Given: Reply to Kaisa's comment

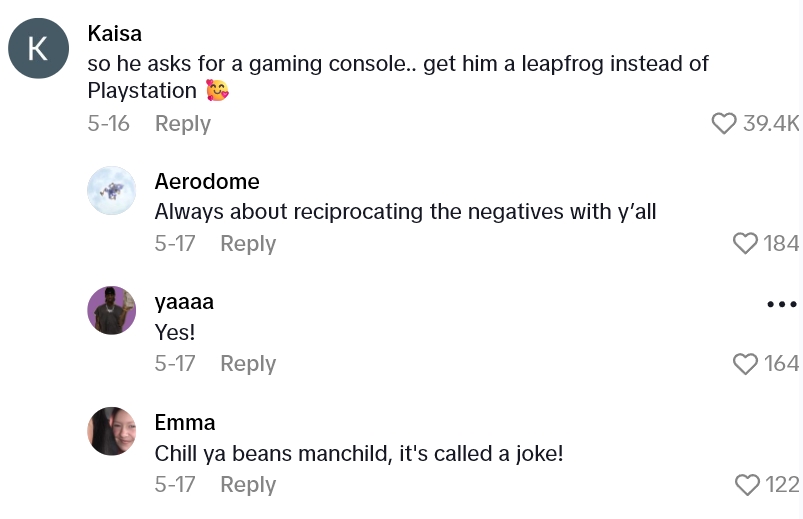Looking at the screenshot, I should (x=182, y=124).
